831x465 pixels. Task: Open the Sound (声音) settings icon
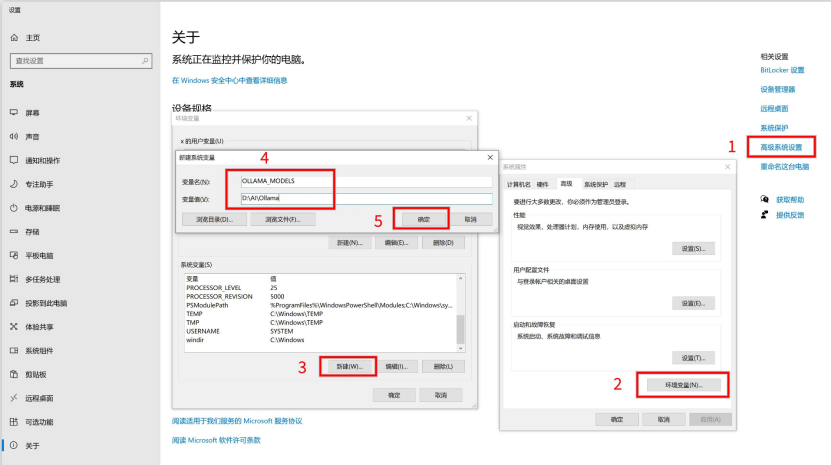pos(14,136)
